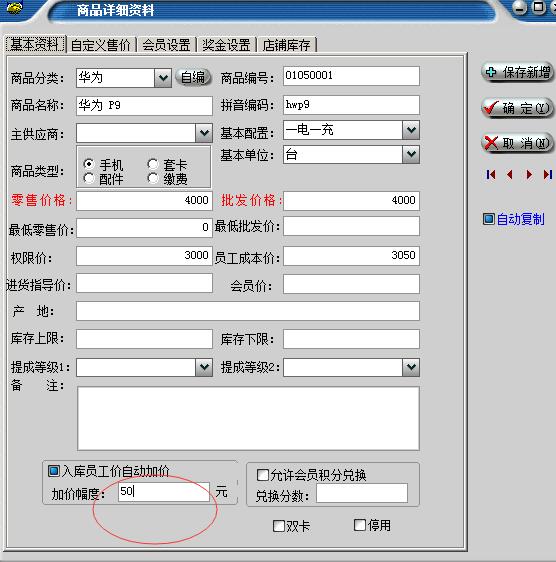556x562 pixels.
Task: Switch to 自定义售价 tab
Action: [101, 45]
